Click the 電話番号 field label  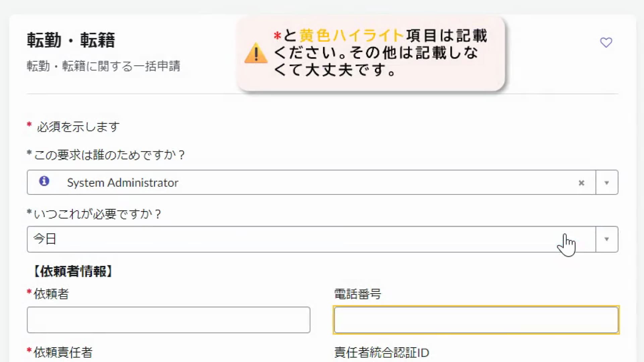click(358, 294)
